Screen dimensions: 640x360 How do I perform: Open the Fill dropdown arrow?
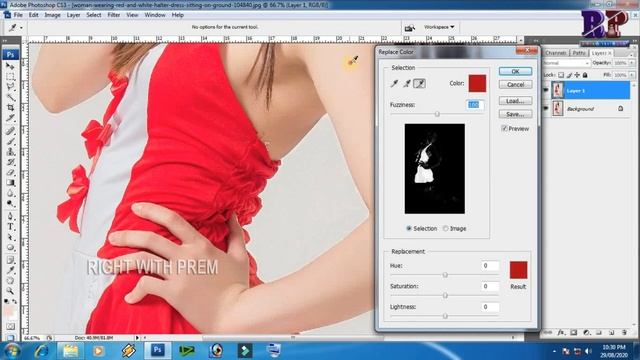point(632,75)
